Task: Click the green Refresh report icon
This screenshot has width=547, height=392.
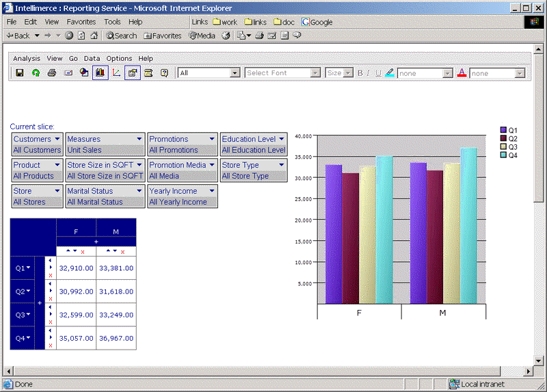Action: pos(36,73)
